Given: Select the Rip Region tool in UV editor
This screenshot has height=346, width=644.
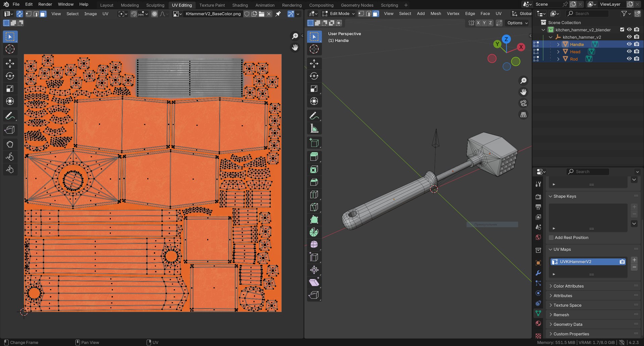Looking at the screenshot, I should coord(10,130).
